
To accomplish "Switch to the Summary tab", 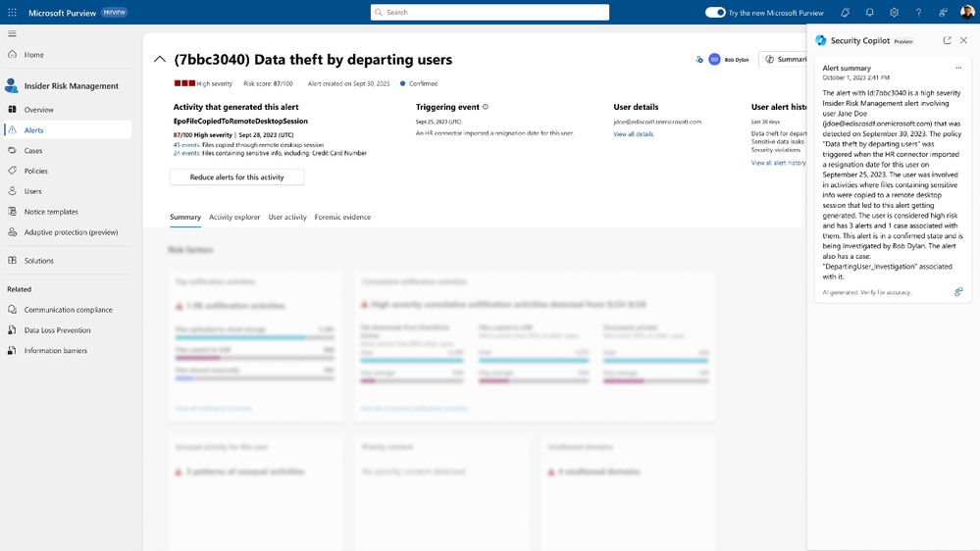I will click(x=185, y=217).
